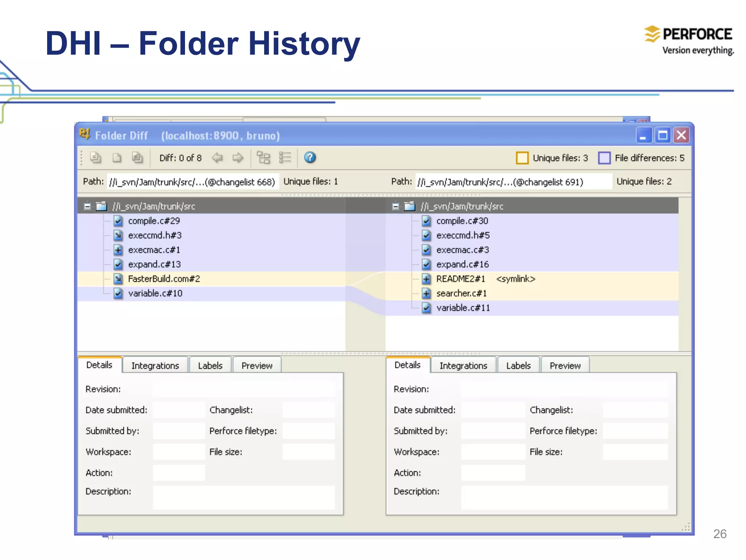Screen dimensions: 746x560
Task: Click file icon of compile.c#29
Action: tap(118, 221)
